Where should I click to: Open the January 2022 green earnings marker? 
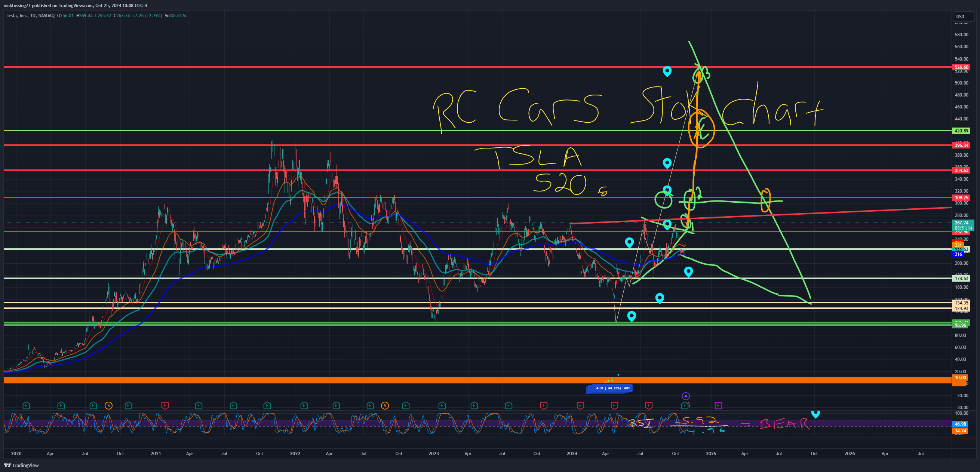304,406
